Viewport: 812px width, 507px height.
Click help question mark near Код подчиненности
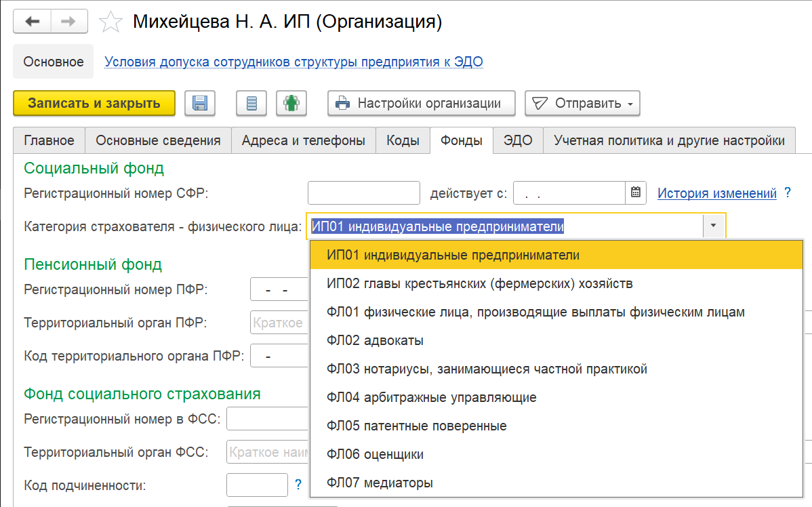coord(298,485)
